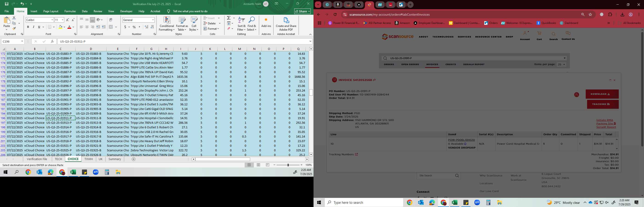The height and width of the screenshot is (207, 644).
Task: Click the Comma Style icon
Action: 140,27
